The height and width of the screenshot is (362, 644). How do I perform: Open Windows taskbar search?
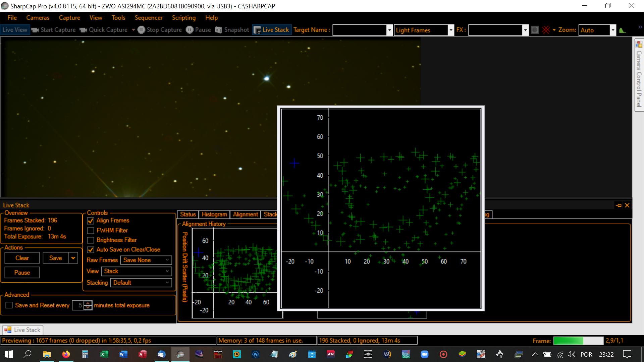pyautogui.click(x=28, y=354)
